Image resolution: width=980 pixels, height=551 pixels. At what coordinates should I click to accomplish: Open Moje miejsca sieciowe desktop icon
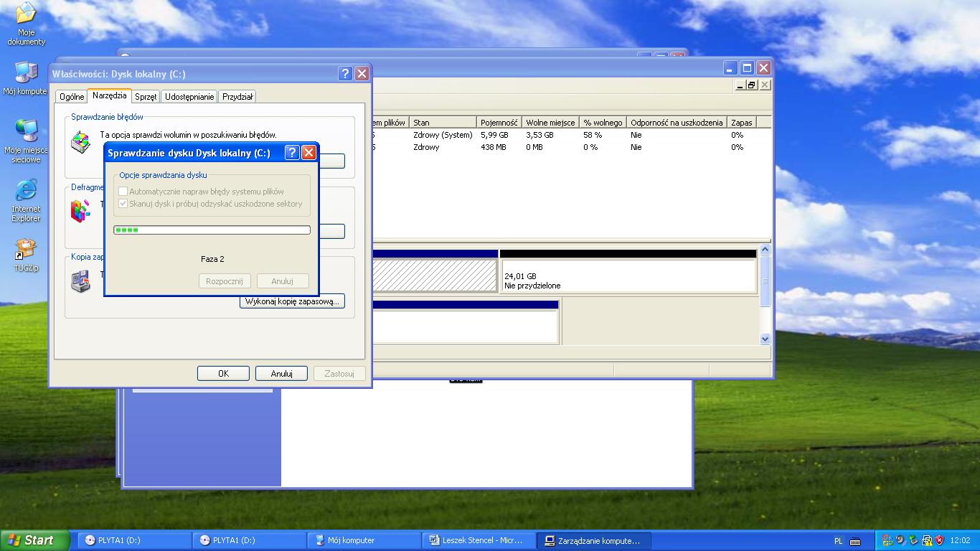tap(26, 141)
